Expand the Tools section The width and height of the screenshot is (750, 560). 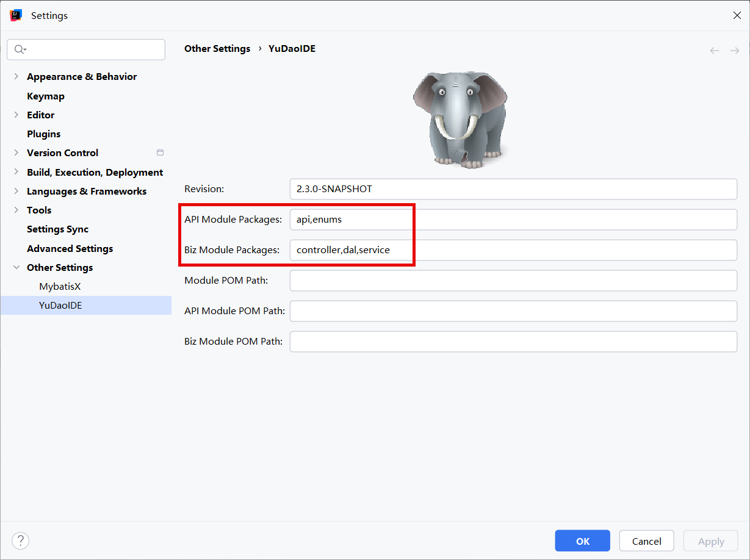(16, 210)
